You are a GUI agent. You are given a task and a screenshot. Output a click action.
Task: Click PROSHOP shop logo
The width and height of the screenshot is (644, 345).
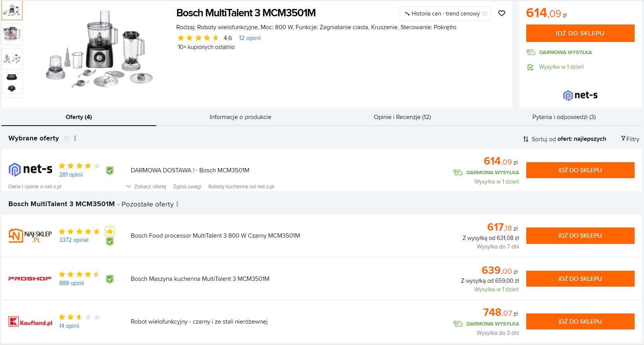tap(30, 278)
